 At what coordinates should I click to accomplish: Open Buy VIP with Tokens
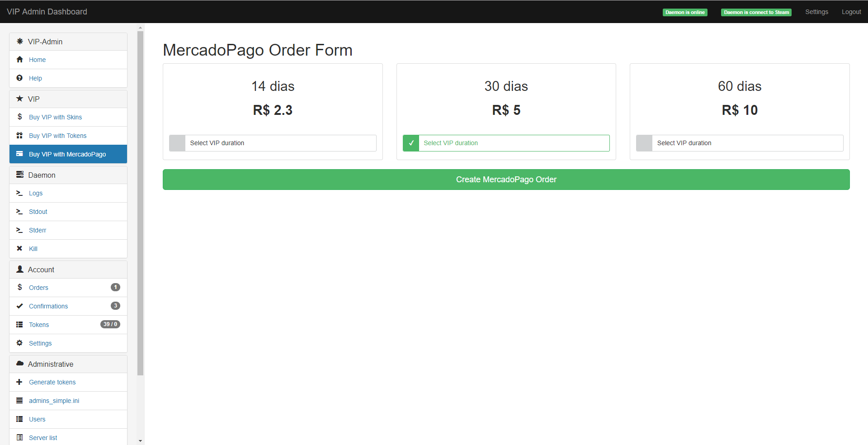tap(68, 136)
